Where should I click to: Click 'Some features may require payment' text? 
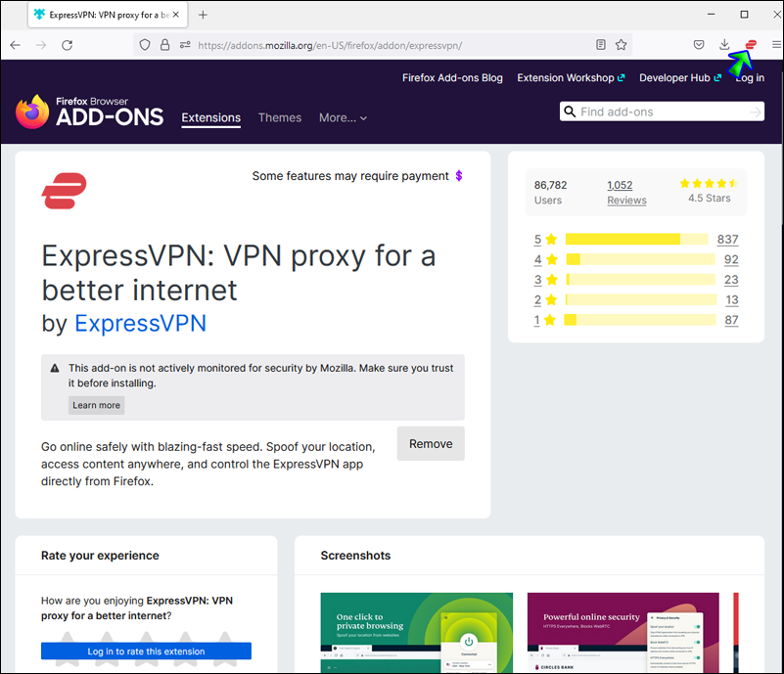tap(350, 176)
